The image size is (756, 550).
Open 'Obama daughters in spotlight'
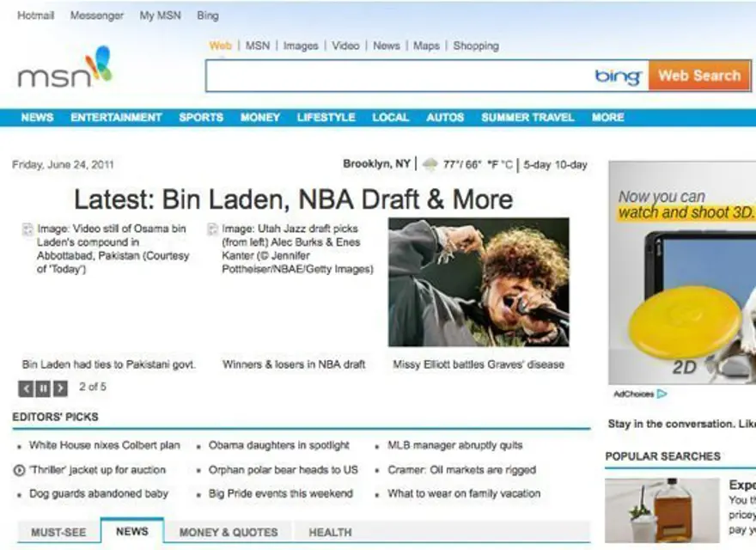278,445
